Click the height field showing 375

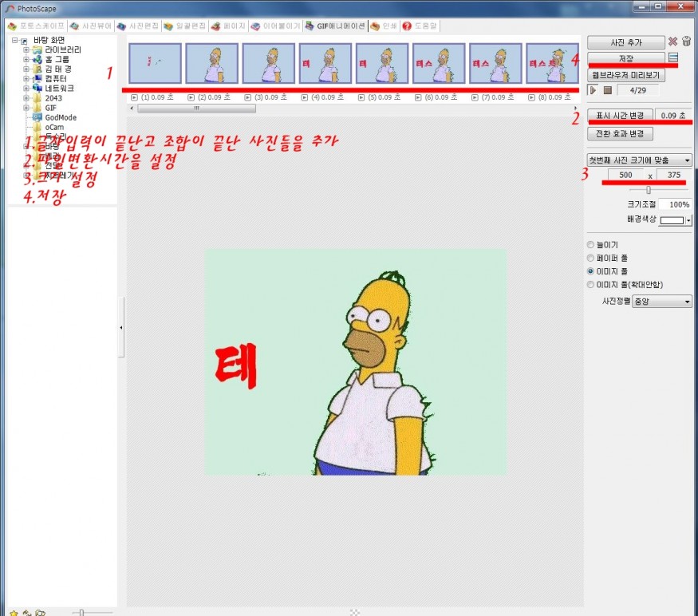click(x=673, y=175)
